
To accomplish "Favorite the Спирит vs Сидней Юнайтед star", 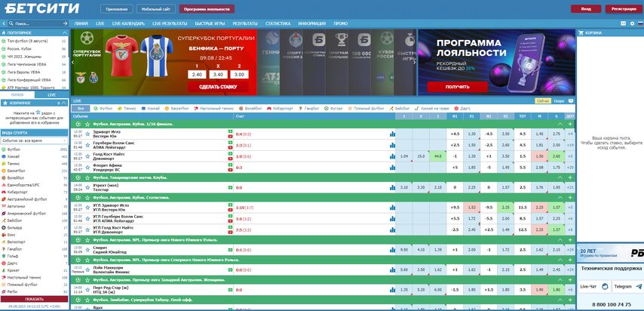I will tap(87, 250).
